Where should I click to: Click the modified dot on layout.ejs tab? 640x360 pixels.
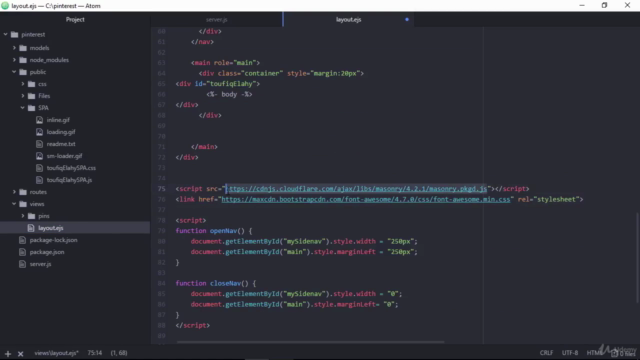click(x=407, y=19)
